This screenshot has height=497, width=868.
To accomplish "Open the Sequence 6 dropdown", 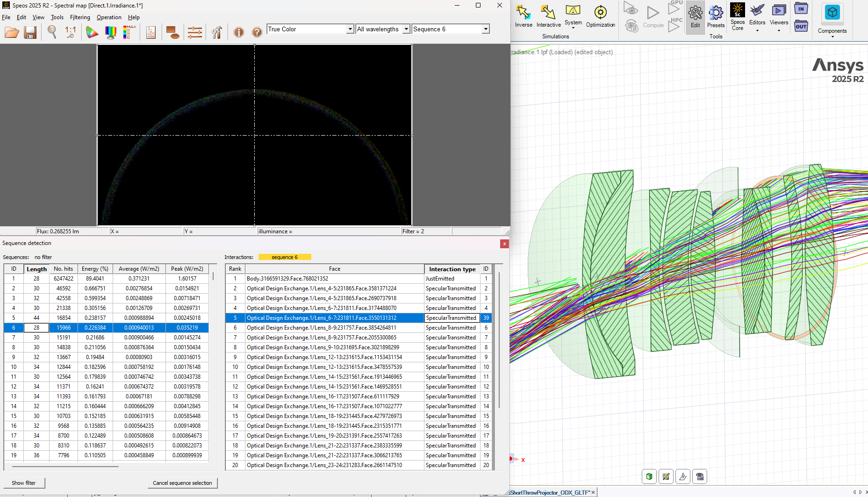I will point(486,29).
